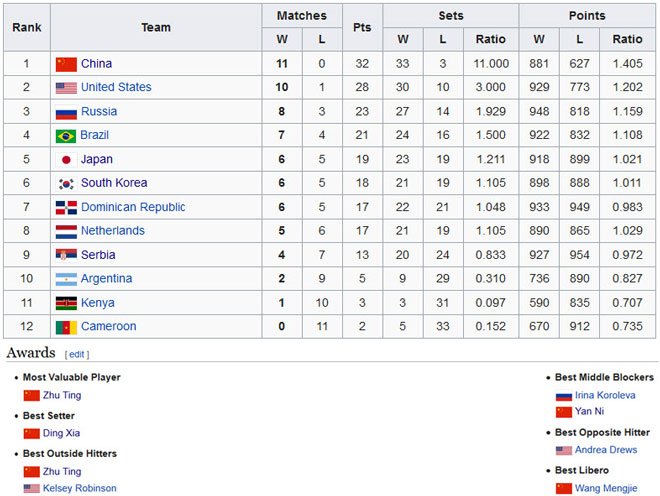Click the edit link next to Awards

click(x=76, y=355)
